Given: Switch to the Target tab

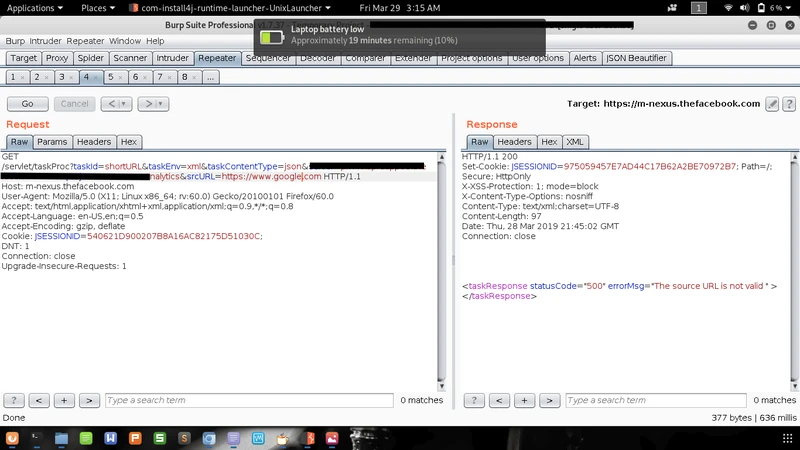Looking at the screenshot, I should click(23, 58).
